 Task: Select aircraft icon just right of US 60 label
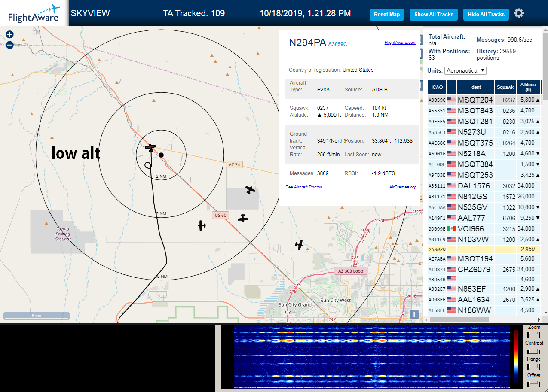tap(243, 218)
